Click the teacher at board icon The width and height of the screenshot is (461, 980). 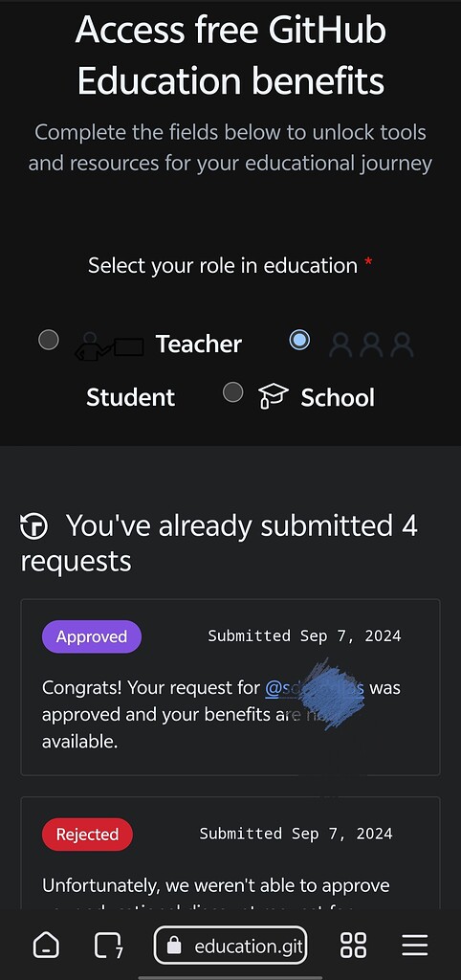pos(109,345)
